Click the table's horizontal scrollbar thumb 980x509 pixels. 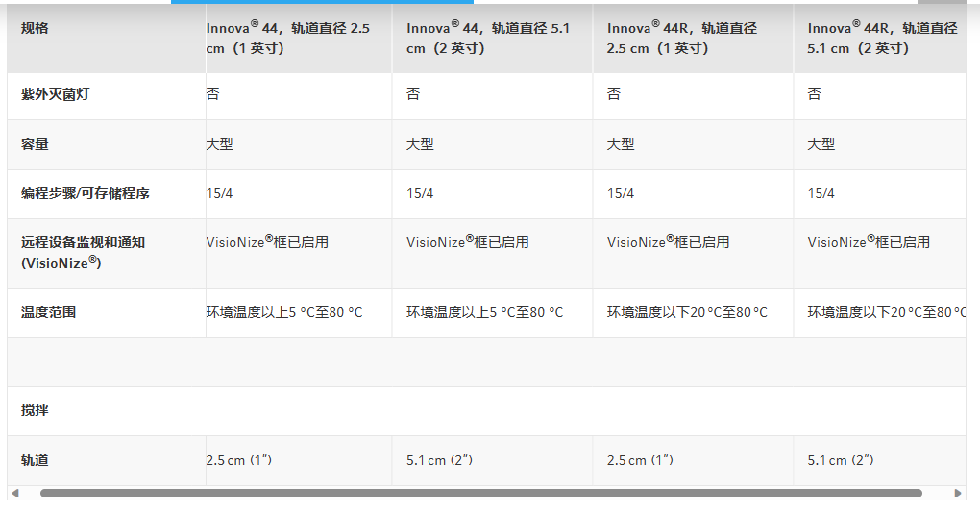coord(480,493)
